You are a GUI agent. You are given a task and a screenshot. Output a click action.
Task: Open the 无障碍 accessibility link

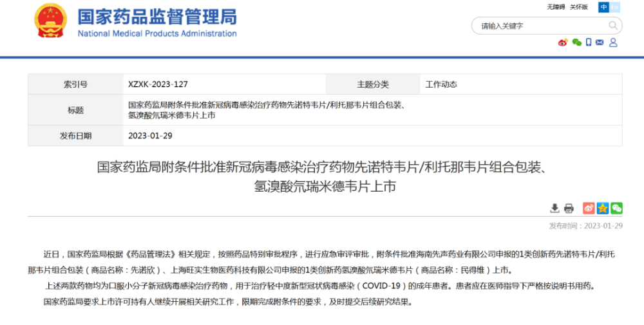point(555,7)
